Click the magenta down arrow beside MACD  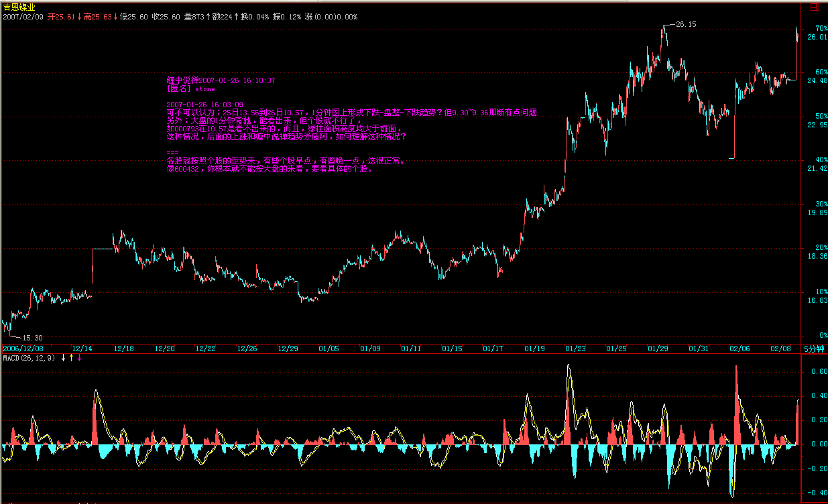click(x=80, y=358)
